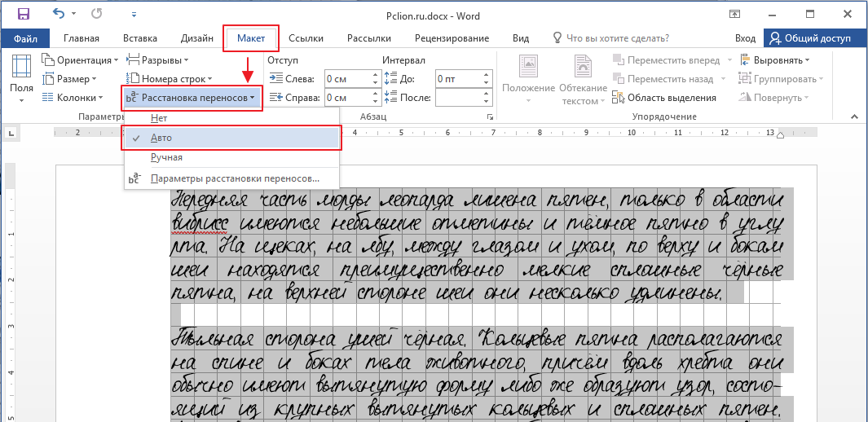Open the Размер page size menu

[76, 79]
